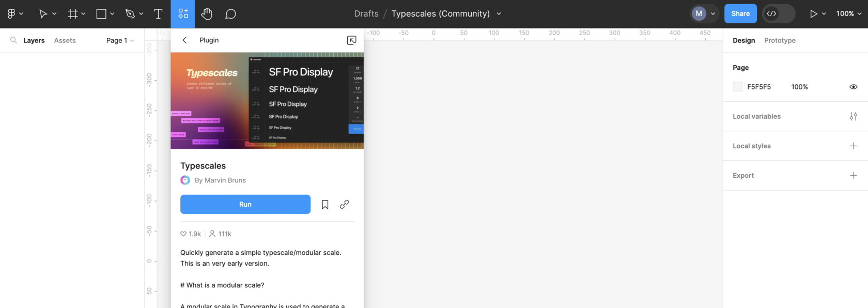This screenshot has height=308, width=868.
Task: Click the users count icon
Action: point(212,234)
